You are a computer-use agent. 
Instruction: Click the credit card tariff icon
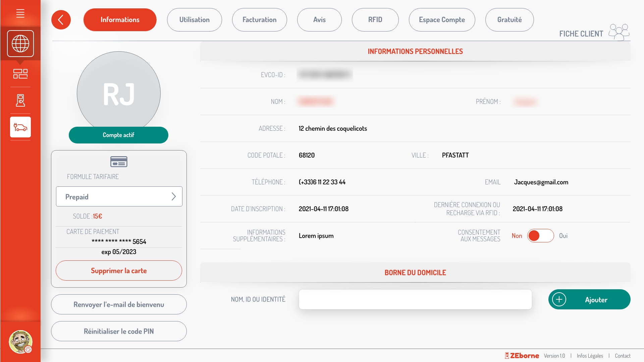[119, 162]
